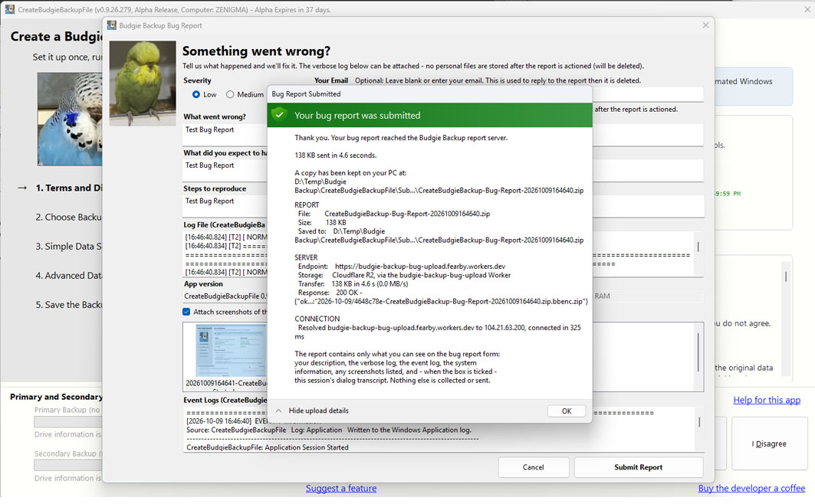815x504 pixels.
Task: Click the I Disagree button in the main window
Action: [769, 443]
